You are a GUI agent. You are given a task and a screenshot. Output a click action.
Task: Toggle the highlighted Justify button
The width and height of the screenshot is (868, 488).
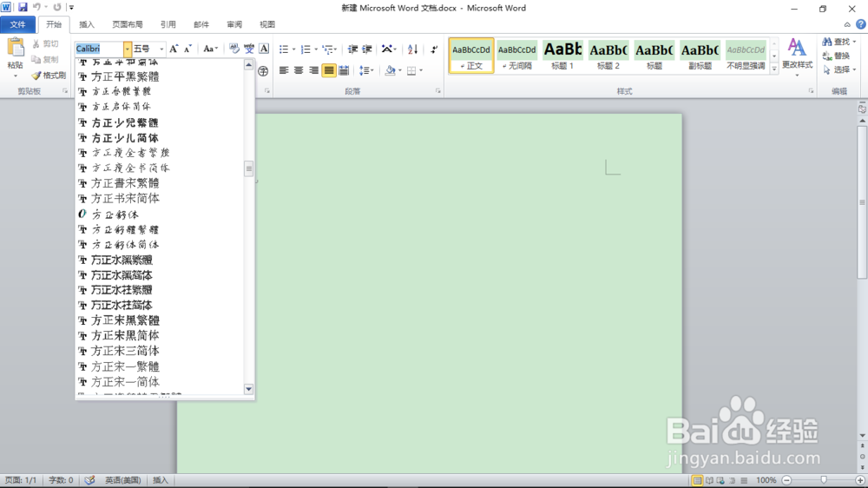[x=329, y=70]
